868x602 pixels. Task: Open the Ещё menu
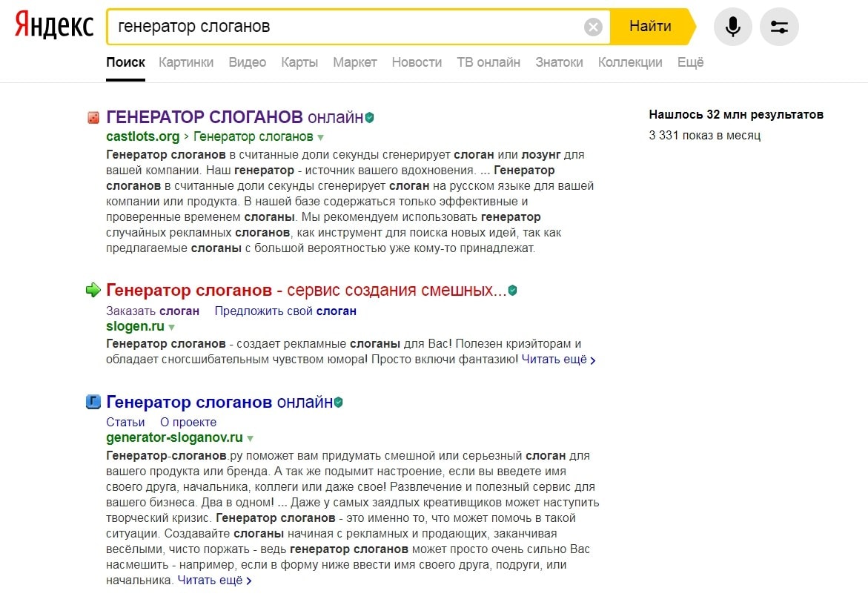(690, 62)
